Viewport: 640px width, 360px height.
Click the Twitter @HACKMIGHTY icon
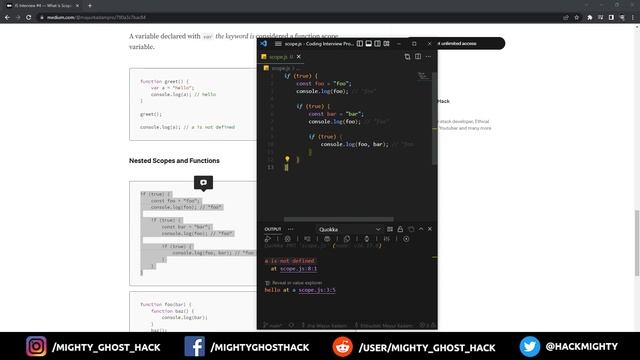pyautogui.click(x=530, y=346)
